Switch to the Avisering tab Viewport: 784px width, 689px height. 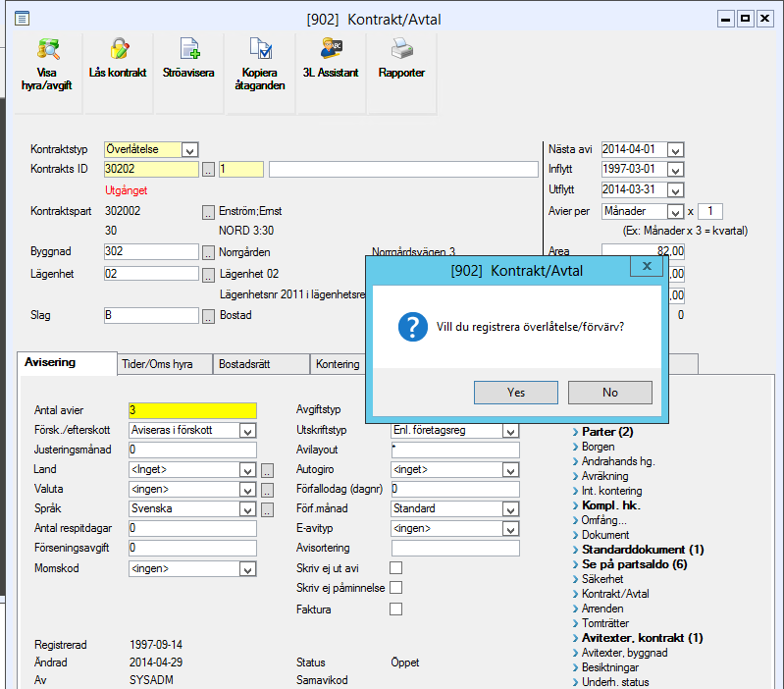[x=67, y=363]
